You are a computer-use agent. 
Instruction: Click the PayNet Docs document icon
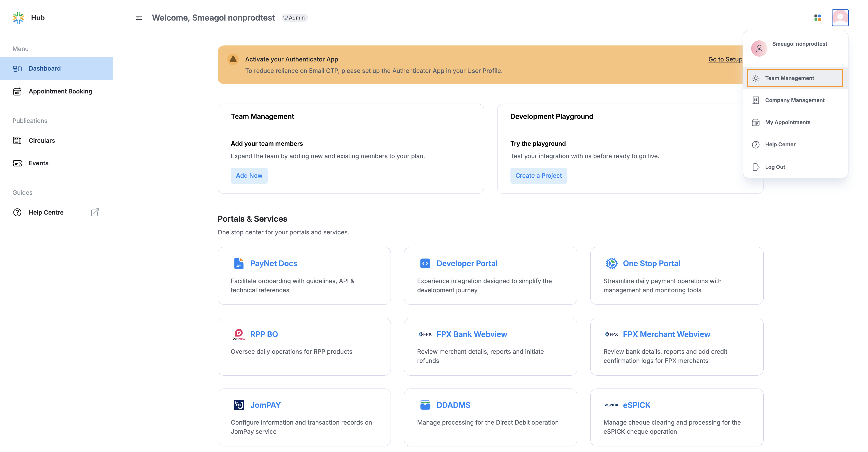click(x=238, y=263)
